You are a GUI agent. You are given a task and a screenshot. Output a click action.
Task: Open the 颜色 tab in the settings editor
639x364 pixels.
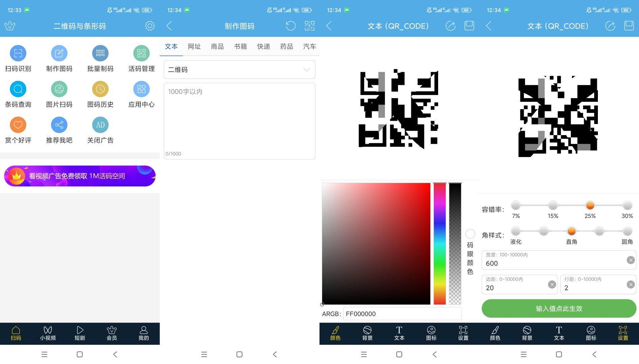tap(495, 333)
